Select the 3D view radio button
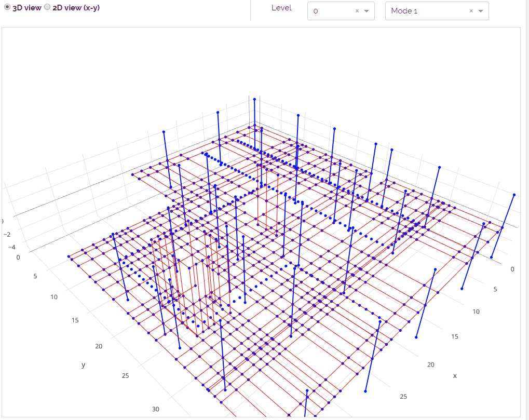Image resolution: width=529 pixels, height=420 pixels. tap(7, 7)
